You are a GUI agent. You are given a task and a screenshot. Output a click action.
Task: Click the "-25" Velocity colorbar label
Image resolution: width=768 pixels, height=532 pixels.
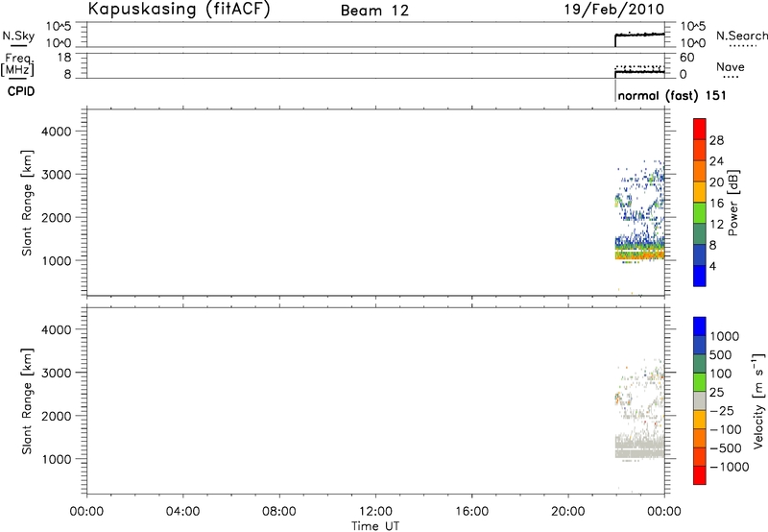[x=722, y=410]
